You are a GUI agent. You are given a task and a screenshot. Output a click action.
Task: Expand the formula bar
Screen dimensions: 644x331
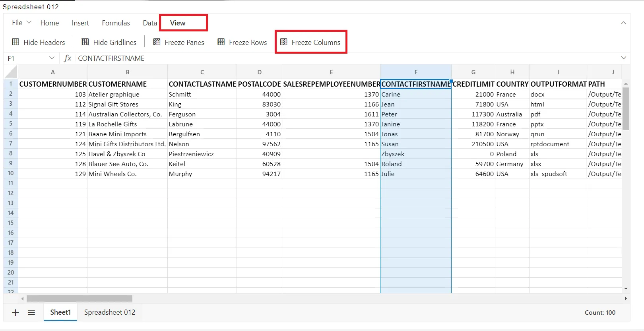(x=623, y=58)
